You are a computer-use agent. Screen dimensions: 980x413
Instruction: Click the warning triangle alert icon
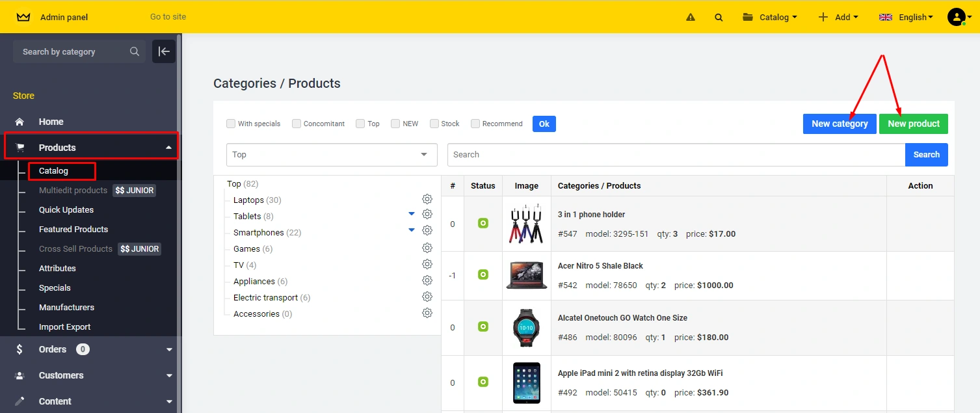point(691,18)
